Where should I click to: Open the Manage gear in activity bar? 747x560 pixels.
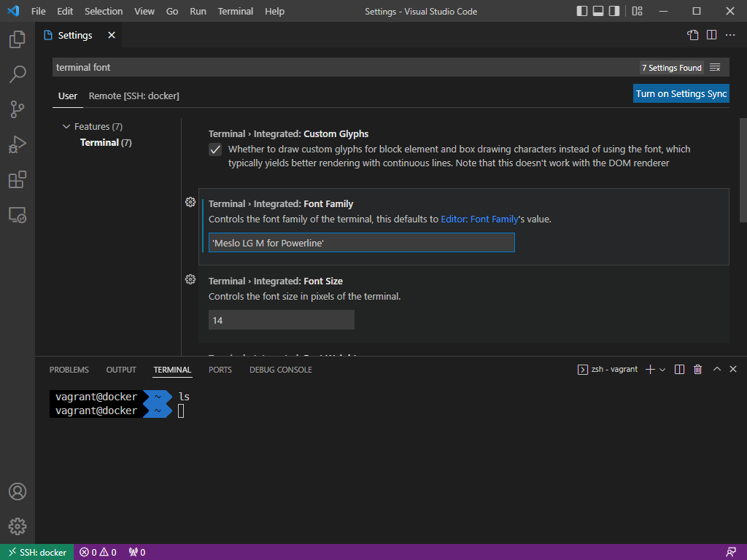point(18,526)
